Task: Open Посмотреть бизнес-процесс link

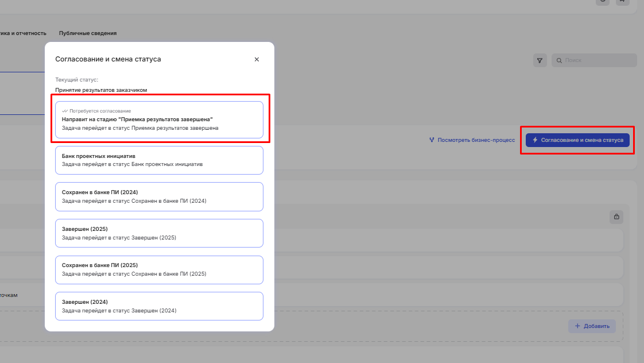Action: tap(476, 140)
